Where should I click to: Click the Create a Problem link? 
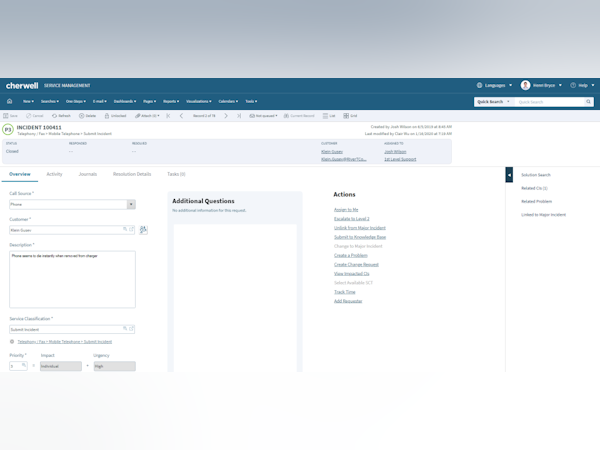[x=351, y=256]
